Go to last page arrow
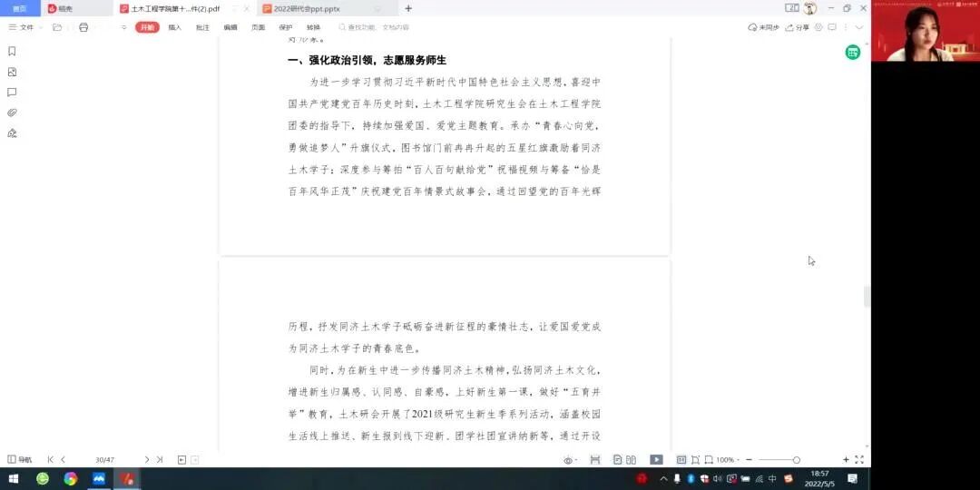The width and height of the screenshot is (980, 490). pos(160,460)
